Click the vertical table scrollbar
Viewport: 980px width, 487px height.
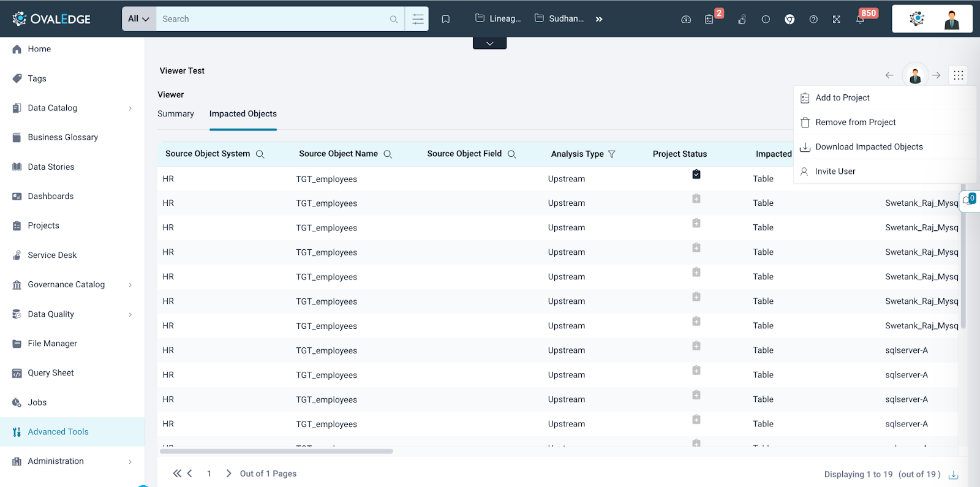click(963, 256)
